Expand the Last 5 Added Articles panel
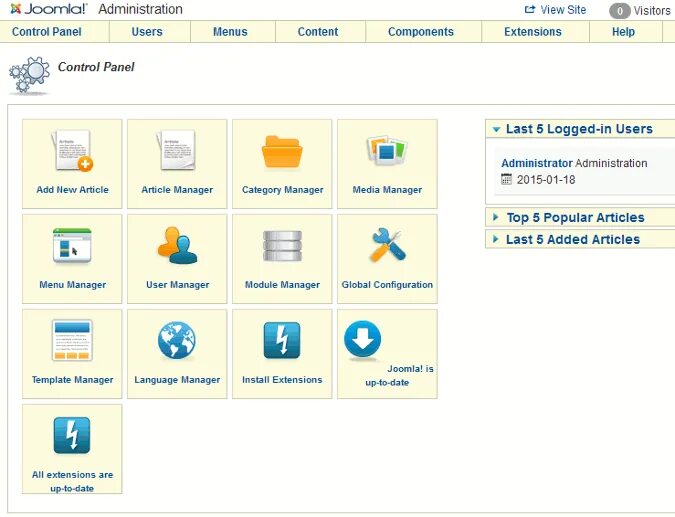Viewport: 675px width, 517px height. (580, 239)
